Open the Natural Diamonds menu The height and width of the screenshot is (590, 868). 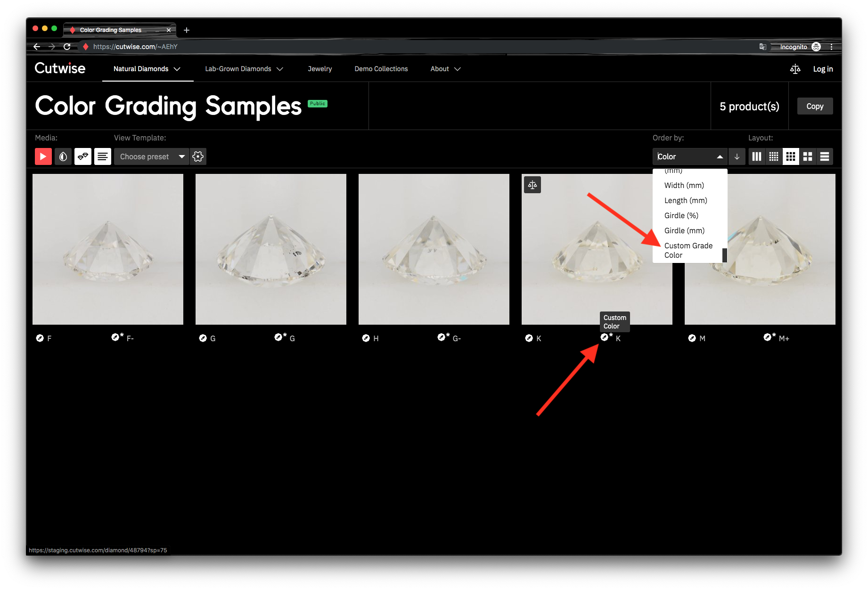pos(147,69)
